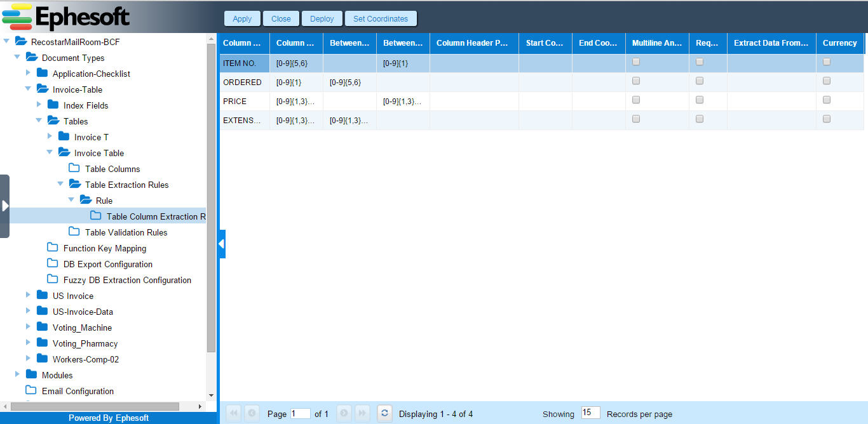Click the Table Columns folder icon
This screenshot has width=868, height=424.
coord(74,168)
